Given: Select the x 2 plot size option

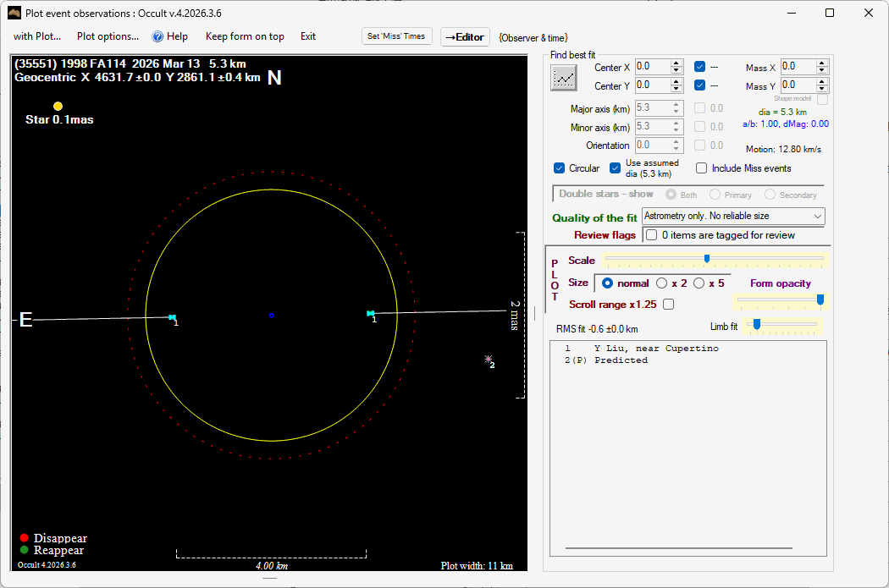Looking at the screenshot, I should [x=662, y=283].
